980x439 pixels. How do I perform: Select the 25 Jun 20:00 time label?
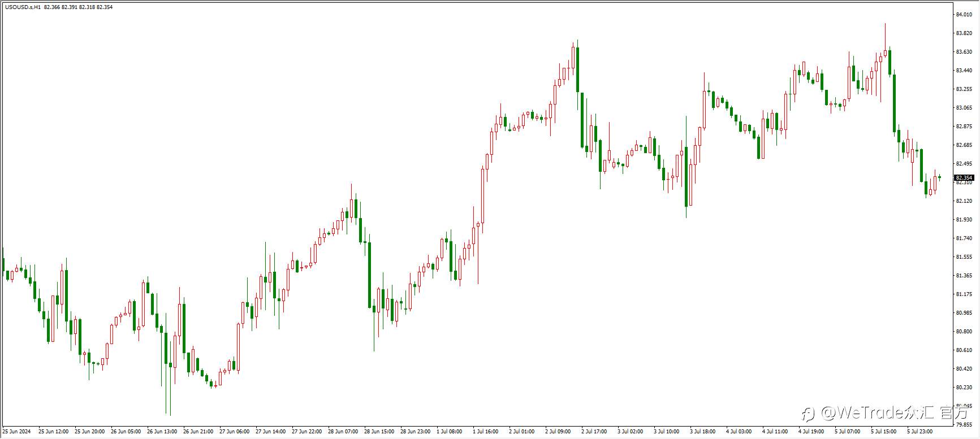pos(89,432)
